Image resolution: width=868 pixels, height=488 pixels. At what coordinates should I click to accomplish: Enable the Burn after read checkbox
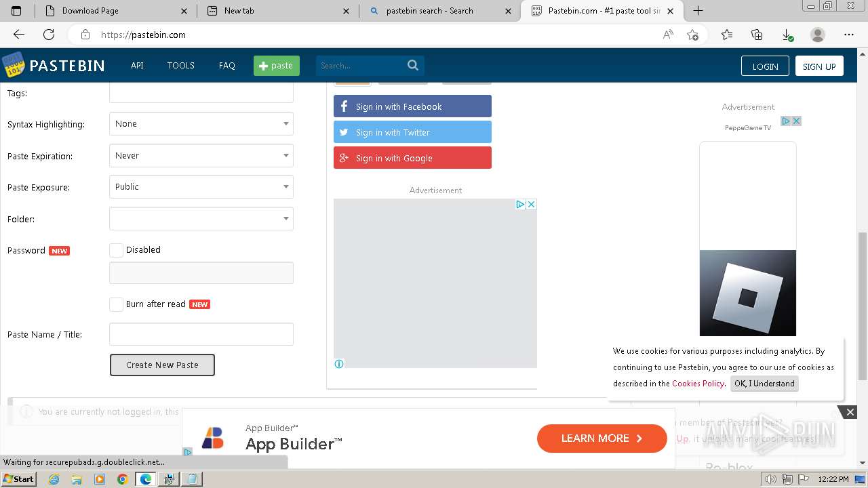click(x=117, y=304)
